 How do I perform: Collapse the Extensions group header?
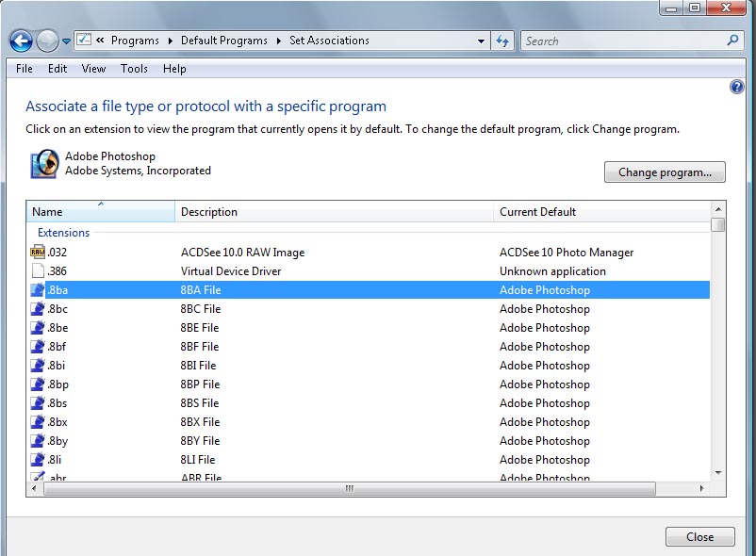64,233
